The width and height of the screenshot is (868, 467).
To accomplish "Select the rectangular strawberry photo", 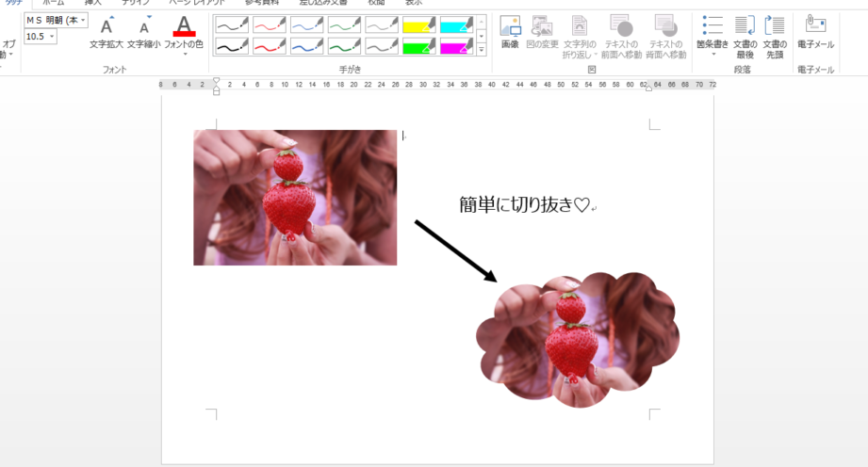I will pyautogui.click(x=295, y=198).
